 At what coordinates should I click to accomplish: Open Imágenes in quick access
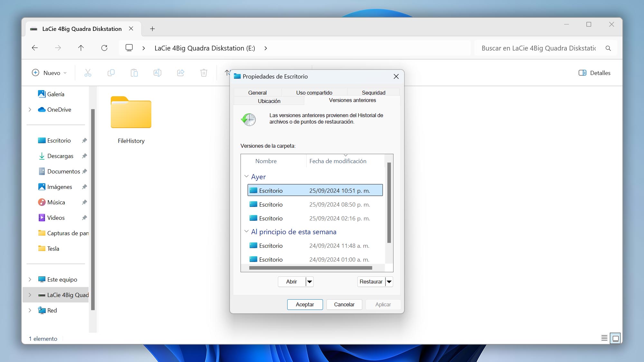(60, 187)
